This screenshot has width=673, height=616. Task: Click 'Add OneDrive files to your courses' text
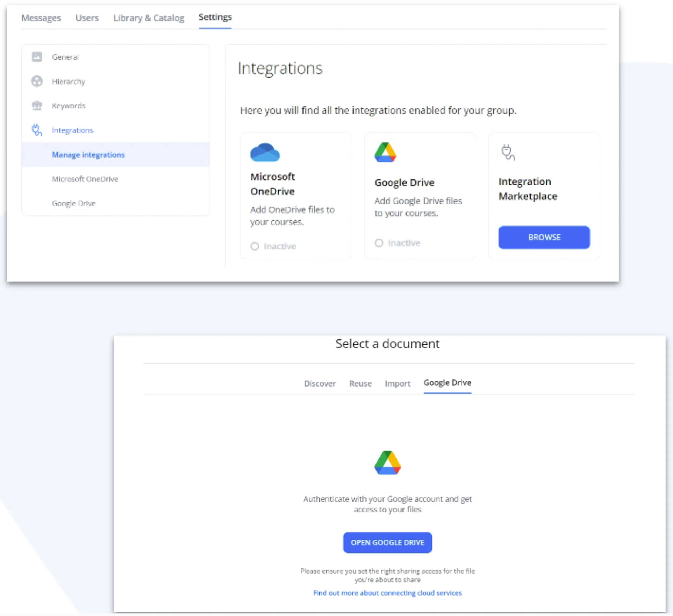coord(292,216)
